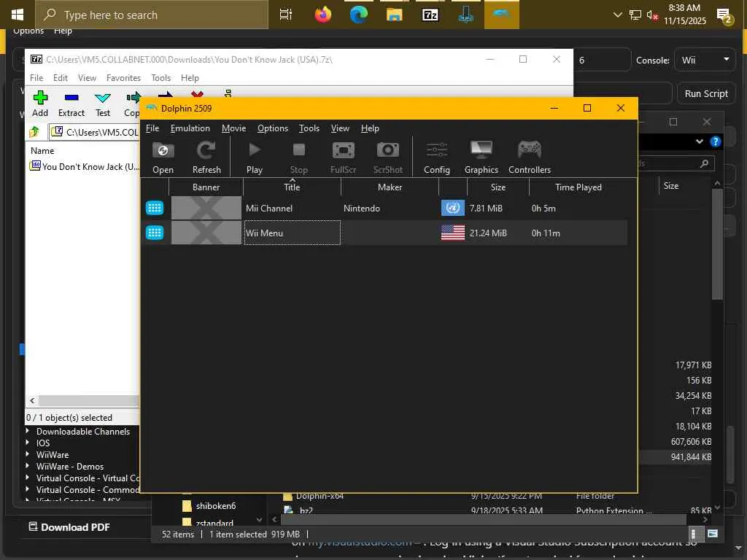This screenshot has width=747, height=560.
Task: Open a game file in Dolphin
Action: (163, 157)
